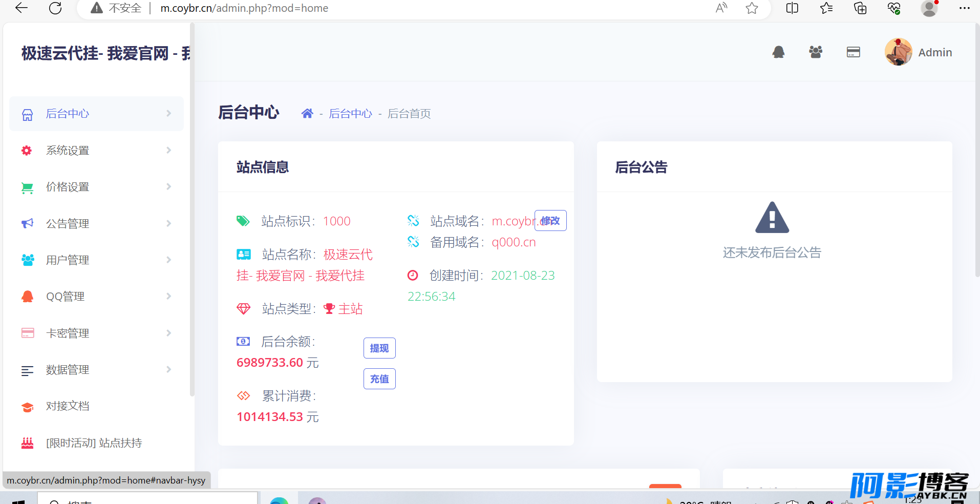Click the home icon in breadcrumb

(x=307, y=113)
